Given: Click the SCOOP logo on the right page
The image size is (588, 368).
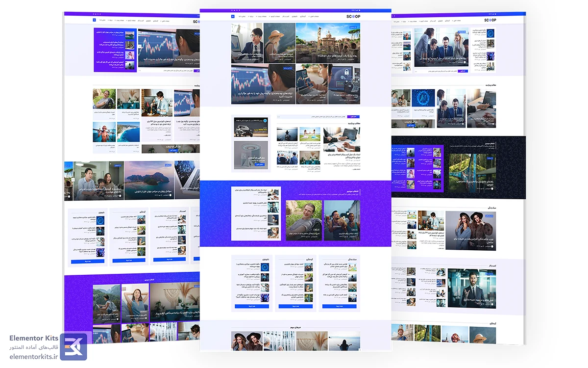Looking at the screenshot, I should (490, 20).
